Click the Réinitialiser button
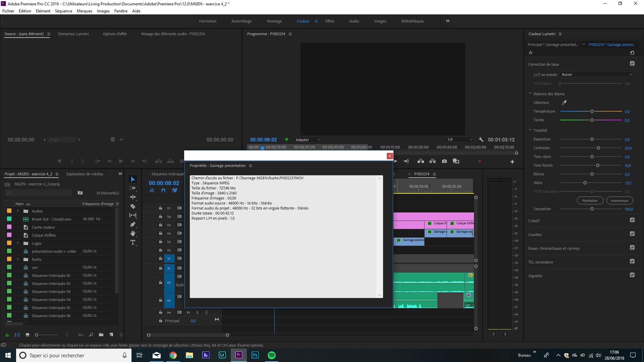 (x=590, y=201)
